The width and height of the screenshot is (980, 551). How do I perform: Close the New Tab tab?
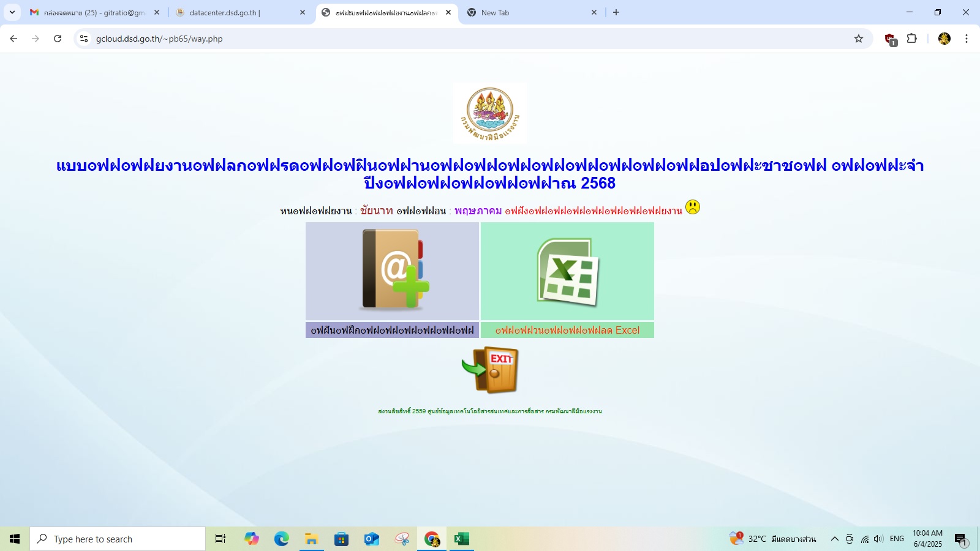pyautogui.click(x=594, y=12)
